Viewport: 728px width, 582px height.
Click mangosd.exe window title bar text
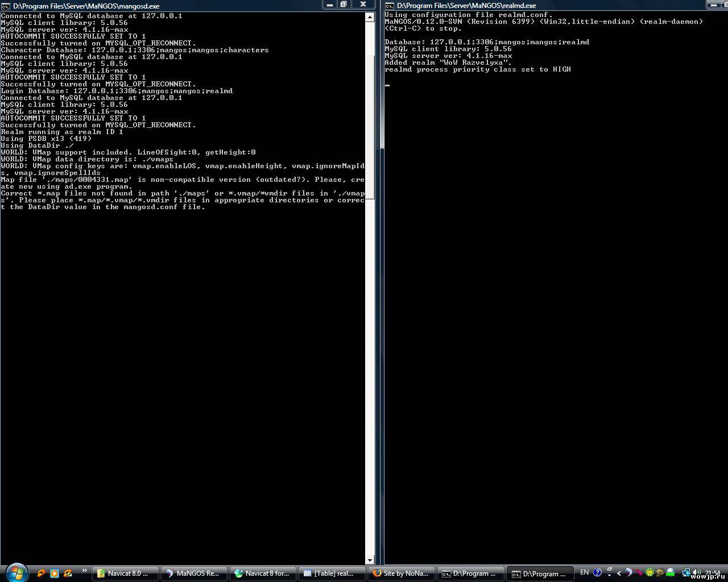tap(86, 6)
